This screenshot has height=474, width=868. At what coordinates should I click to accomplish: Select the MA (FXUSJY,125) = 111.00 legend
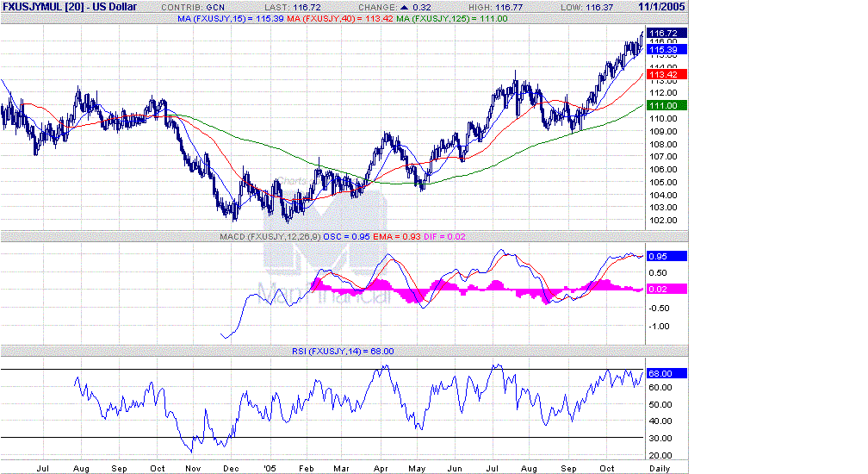[x=452, y=19]
